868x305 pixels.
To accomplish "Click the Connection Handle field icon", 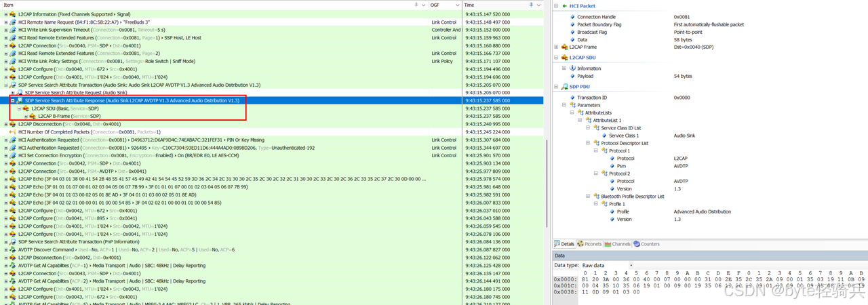I will 572,16.
